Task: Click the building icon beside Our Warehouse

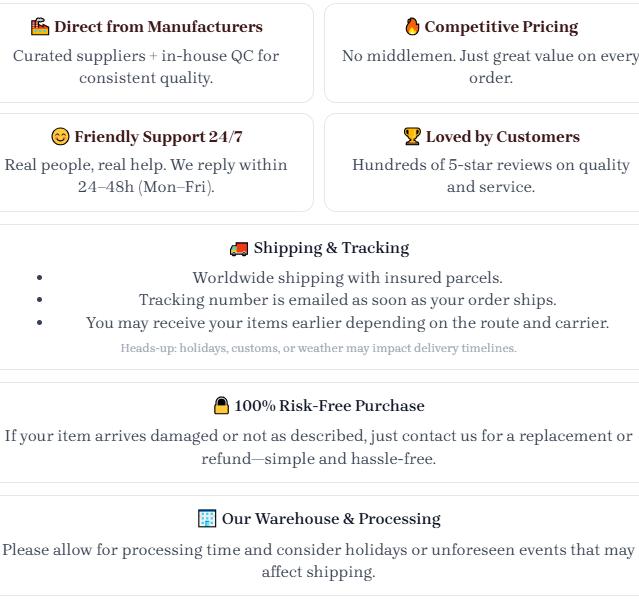Action: coord(207,519)
